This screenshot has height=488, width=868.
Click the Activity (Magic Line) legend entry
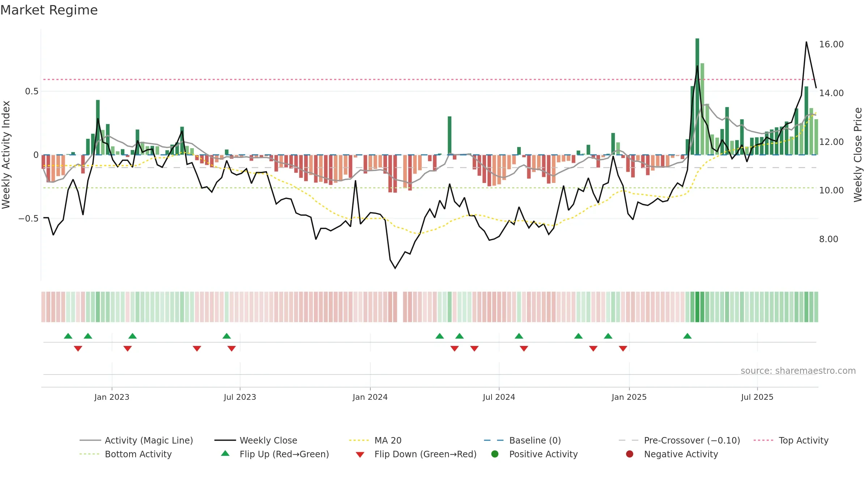coord(136,440)
